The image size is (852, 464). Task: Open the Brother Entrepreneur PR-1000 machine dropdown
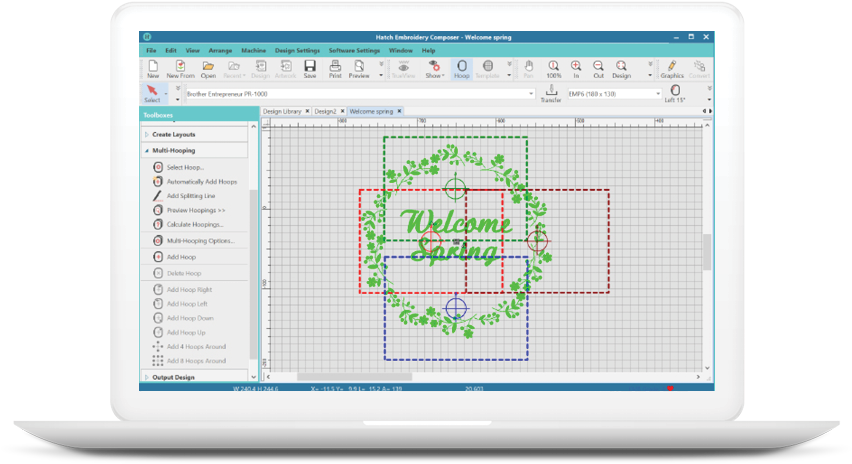coord(531,94)
